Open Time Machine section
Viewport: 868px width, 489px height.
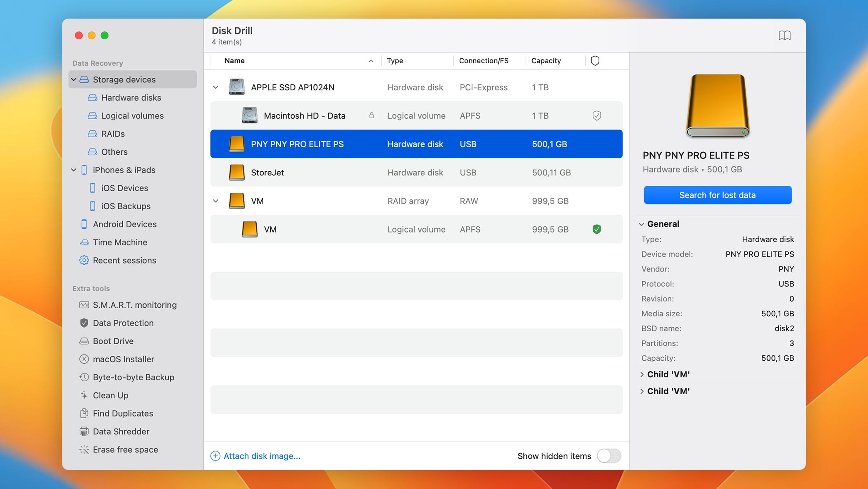pos(113,242)
